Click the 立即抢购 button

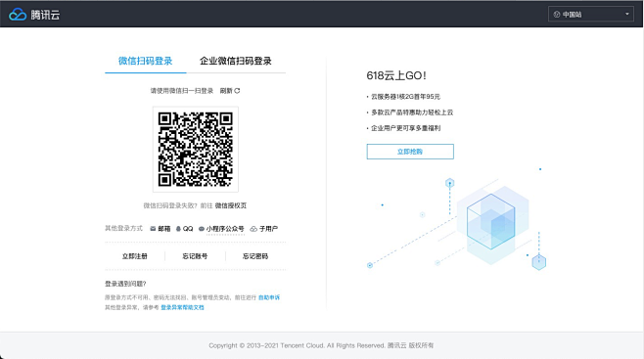(410, 152)
